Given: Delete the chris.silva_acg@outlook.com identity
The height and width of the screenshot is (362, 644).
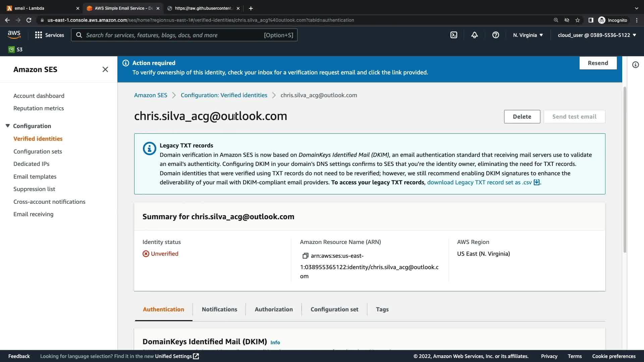Looking at the screenshot, I should [x=522, y=117].
